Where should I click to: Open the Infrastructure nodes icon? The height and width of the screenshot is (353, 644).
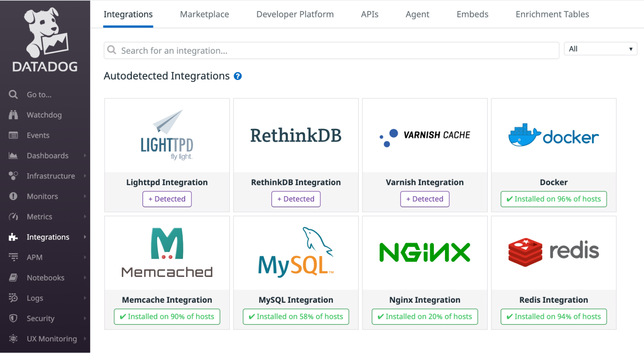(x=13, y=176)
